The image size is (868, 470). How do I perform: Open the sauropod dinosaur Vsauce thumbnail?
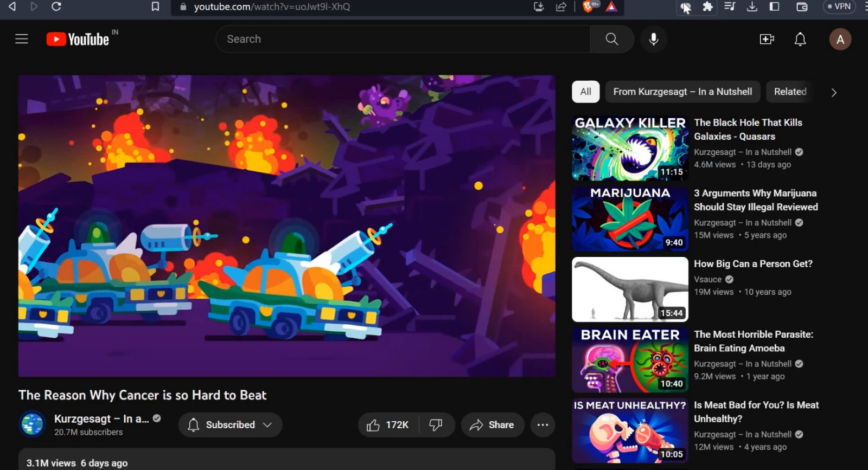tap(630, 289)
